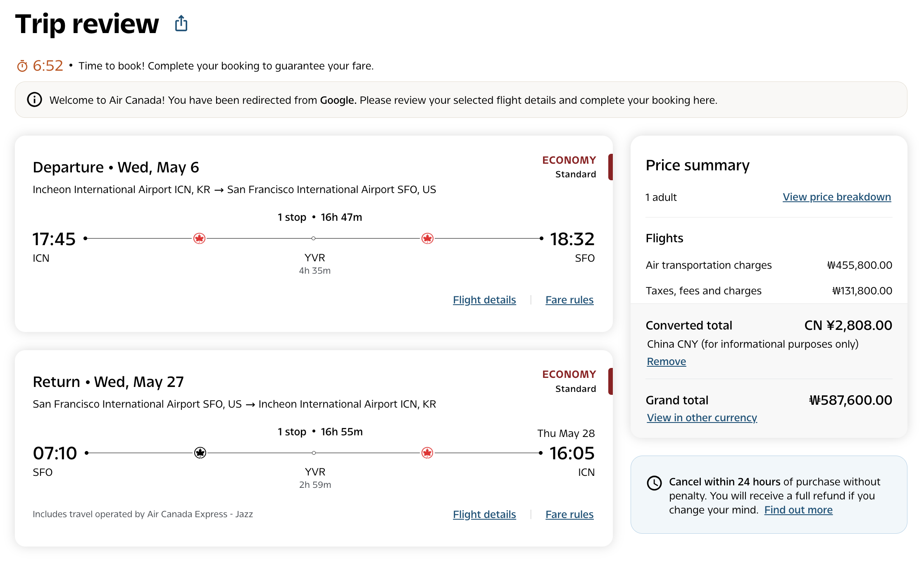Click first Air Canada logo on departure flight
Image resolution: width=924 pixels, height=573 pixels.
pos(200,239)
